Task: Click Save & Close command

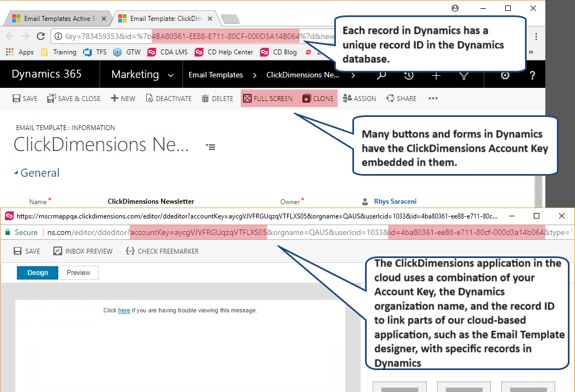Action: [x=74, y=99]
